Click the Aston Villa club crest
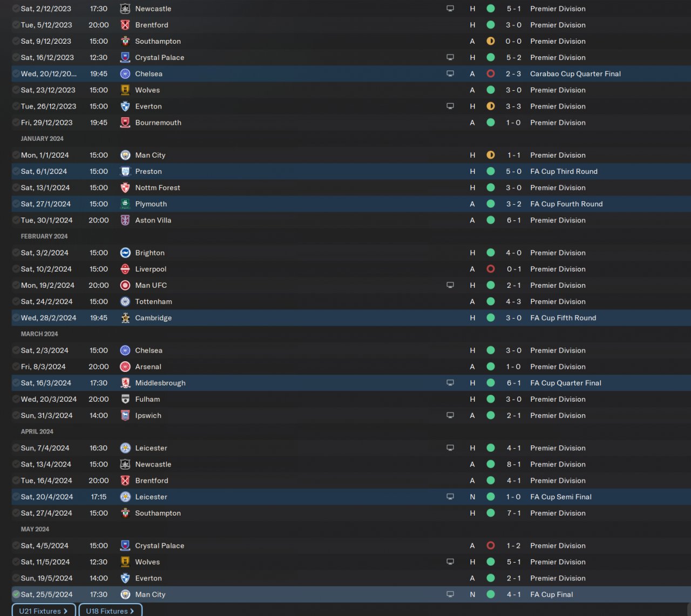691x616 pixels. tap(125, 220)
